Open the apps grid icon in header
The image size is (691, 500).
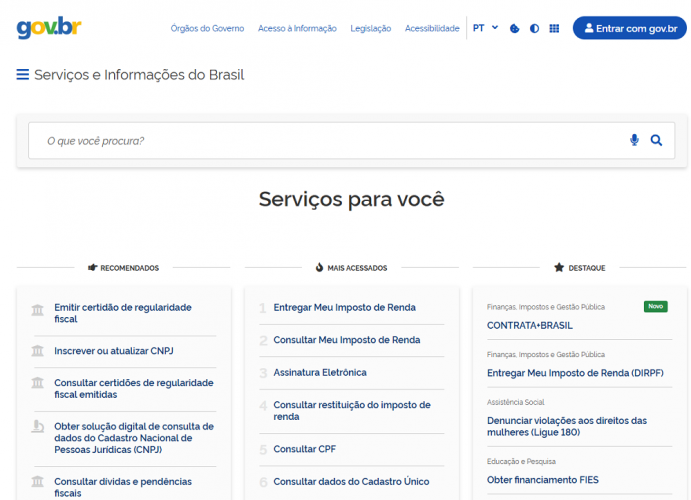(x=554, y=29)
